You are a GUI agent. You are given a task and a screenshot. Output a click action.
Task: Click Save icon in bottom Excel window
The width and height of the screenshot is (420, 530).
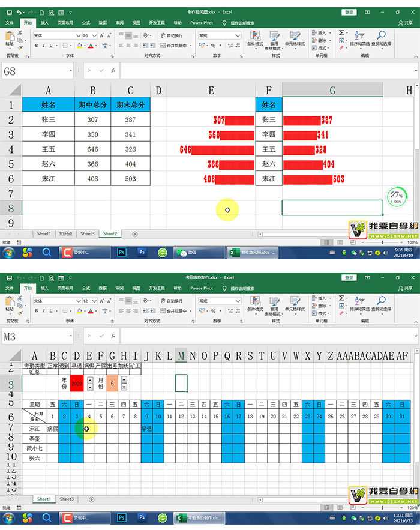9,278
